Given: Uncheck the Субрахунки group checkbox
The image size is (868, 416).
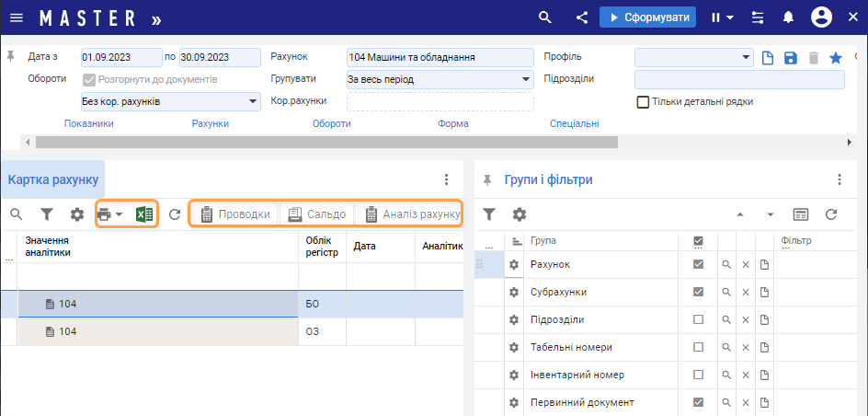Looking at the screenshot, I should 699,292.
